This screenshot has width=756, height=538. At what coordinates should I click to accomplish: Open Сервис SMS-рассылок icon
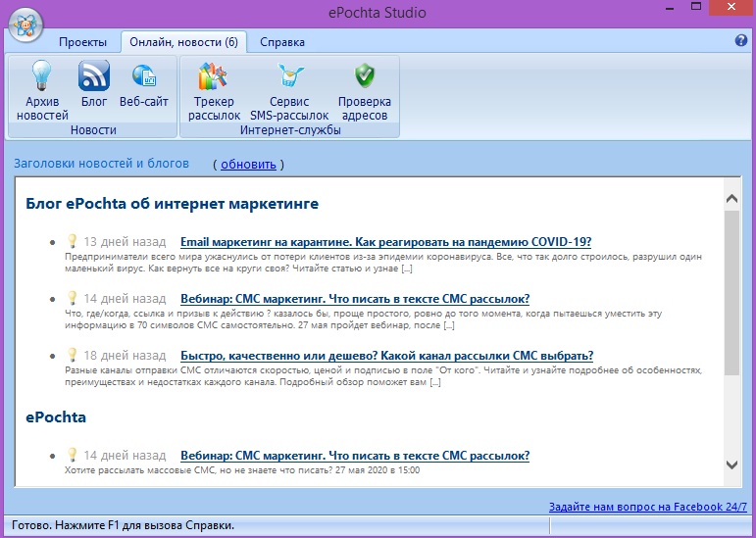click(x=290, y=75)
